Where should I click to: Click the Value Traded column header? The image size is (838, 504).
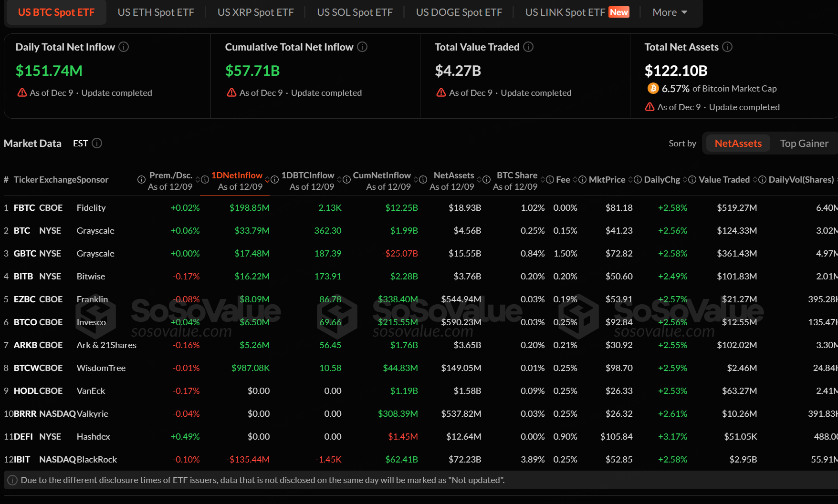tap(724, 180)
